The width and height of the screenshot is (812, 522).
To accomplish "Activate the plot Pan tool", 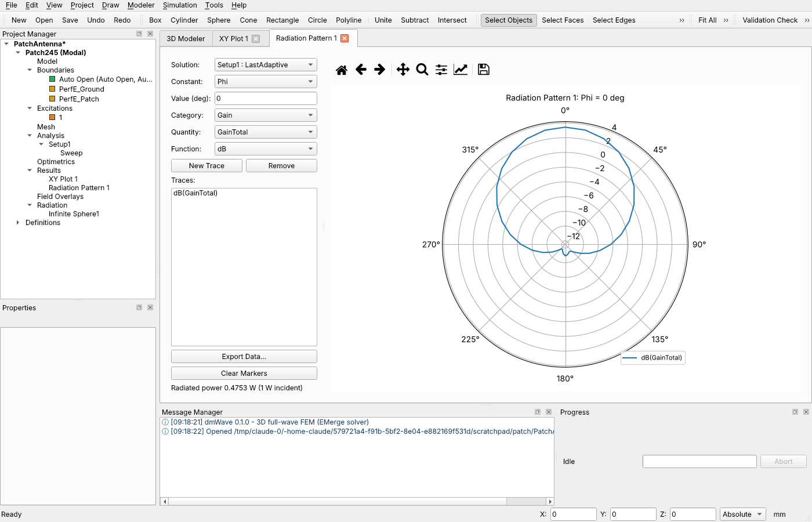I will (403, 70).
